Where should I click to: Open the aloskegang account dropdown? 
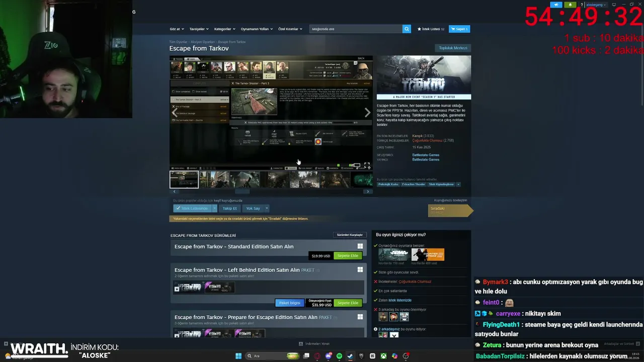click(x=597, y=5)
